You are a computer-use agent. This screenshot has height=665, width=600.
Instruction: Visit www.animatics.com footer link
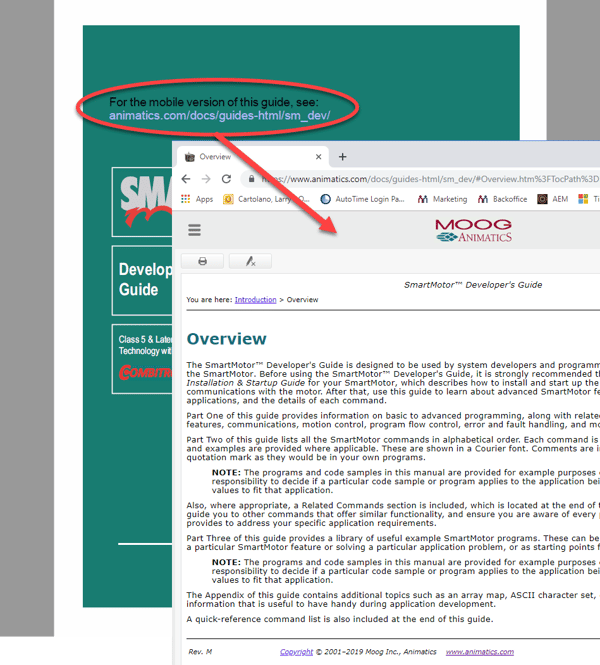480,652
